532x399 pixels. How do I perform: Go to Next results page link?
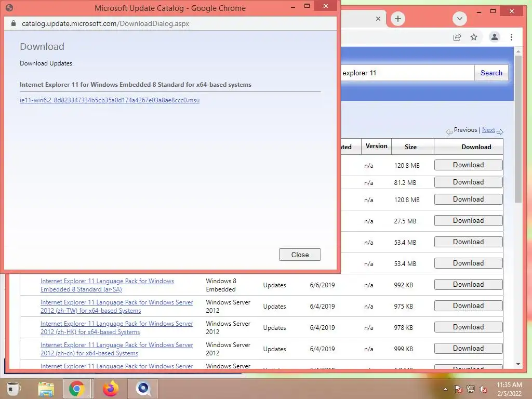tap(488, 130)
